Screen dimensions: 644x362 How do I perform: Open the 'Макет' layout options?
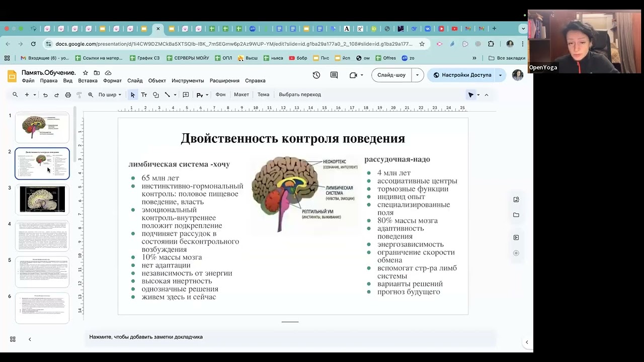(x=242, y=95)
